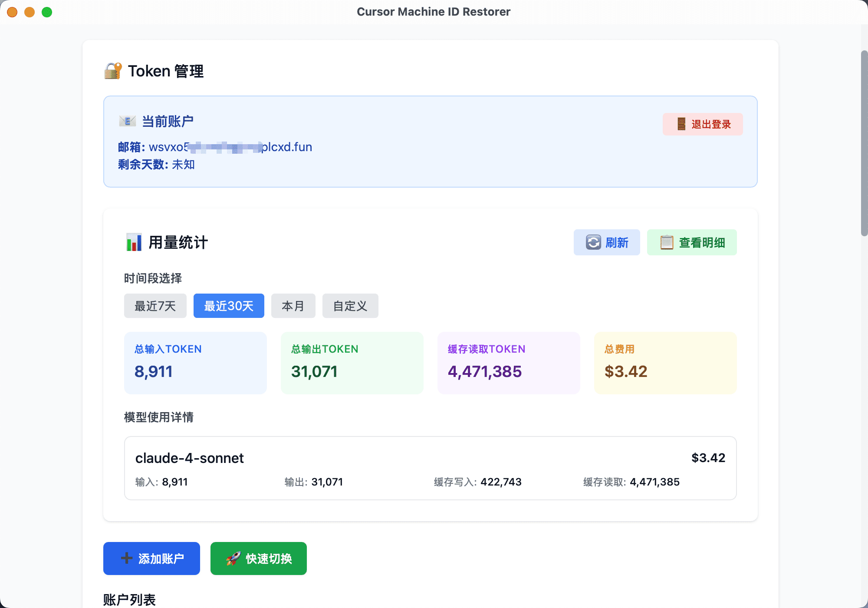
Task: Choose the 自定义 time range option
Action: 350,306
